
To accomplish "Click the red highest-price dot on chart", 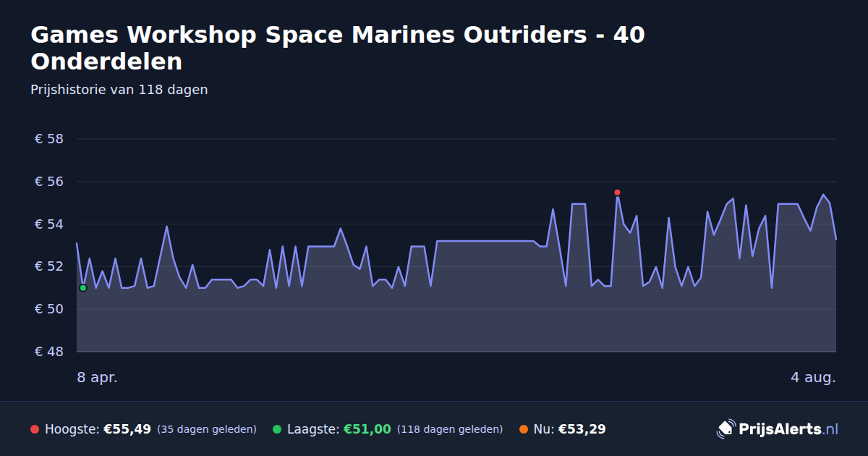I will point(617,193).
